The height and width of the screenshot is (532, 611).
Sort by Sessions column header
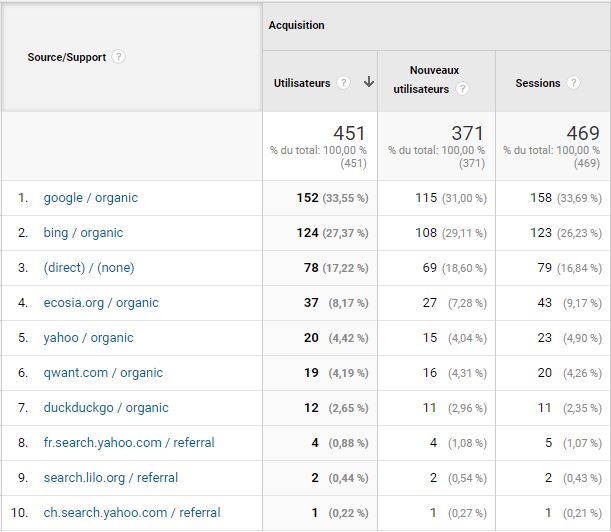pos(538,83)
